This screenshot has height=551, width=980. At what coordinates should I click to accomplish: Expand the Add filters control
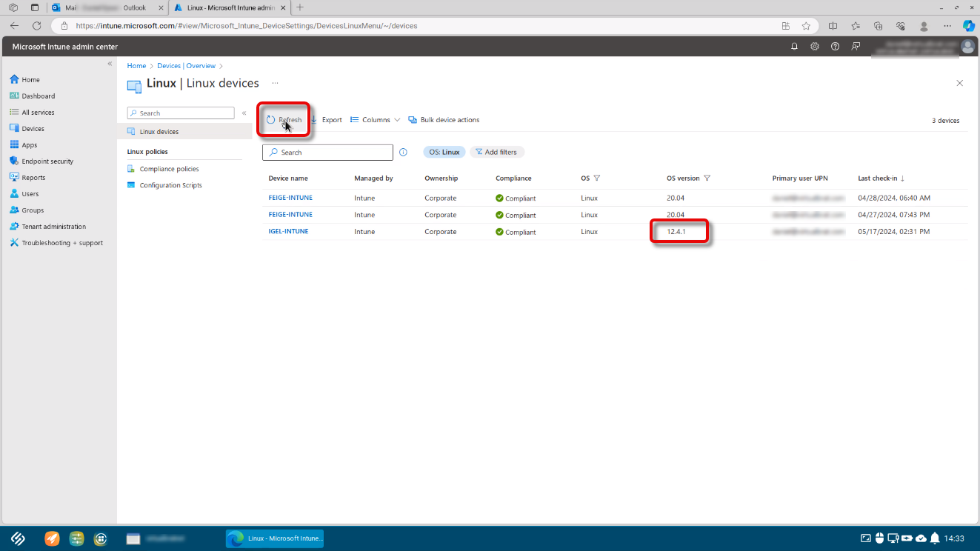[496, 152]
